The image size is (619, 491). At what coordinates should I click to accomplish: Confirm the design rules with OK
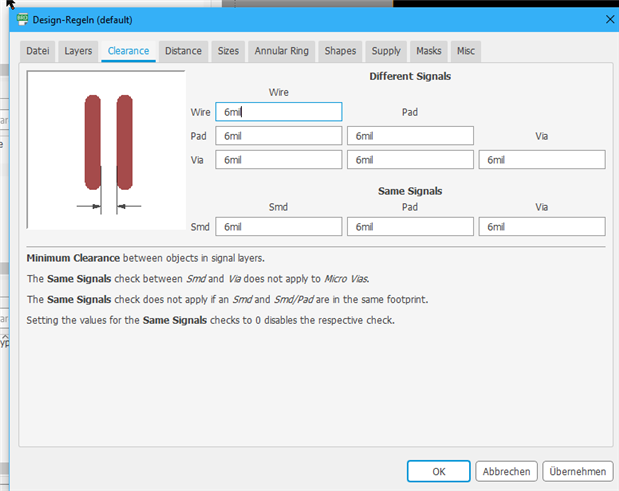[439, 471]
